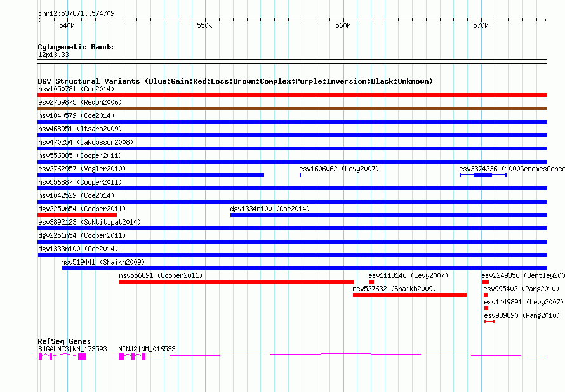Viewport: 565px width, 392px height.
Task: Click the tiny blue mark under esv1606062
Action: coord(300,175)
